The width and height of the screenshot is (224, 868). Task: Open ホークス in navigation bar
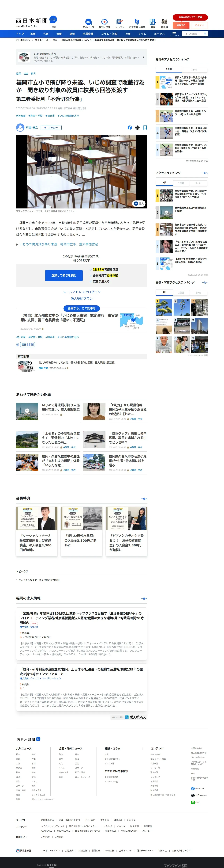click(x=159, y=34)
